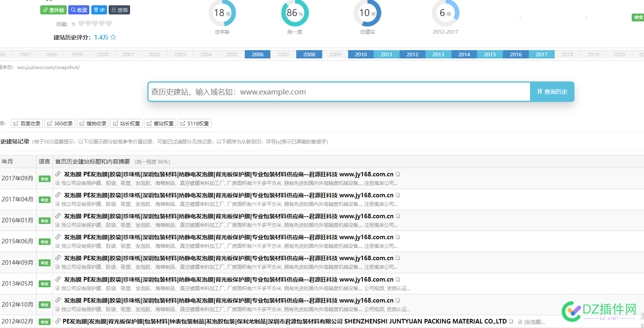
Task: Click the link icon in the 2017年04月 row
Action: coord(58,195)
